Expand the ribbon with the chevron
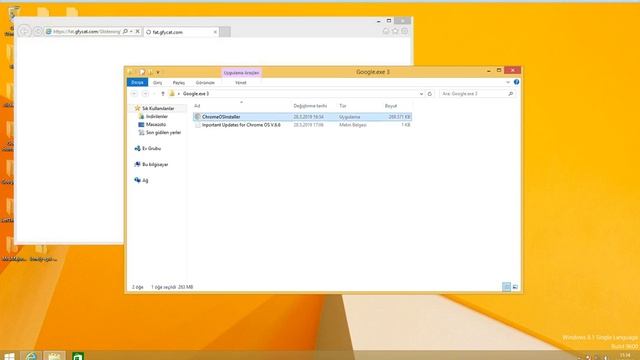 tap(508, 82)
